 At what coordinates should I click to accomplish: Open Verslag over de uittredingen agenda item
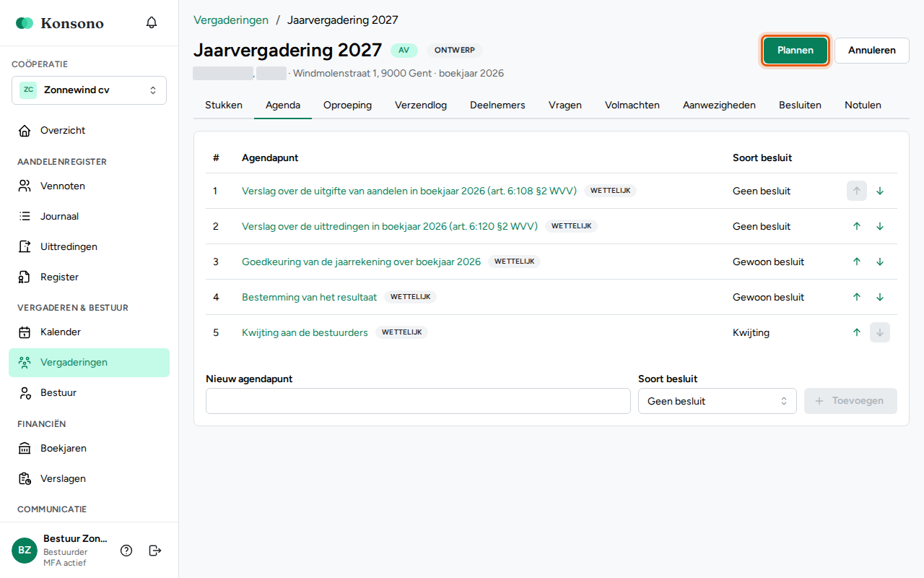point(390,226)
